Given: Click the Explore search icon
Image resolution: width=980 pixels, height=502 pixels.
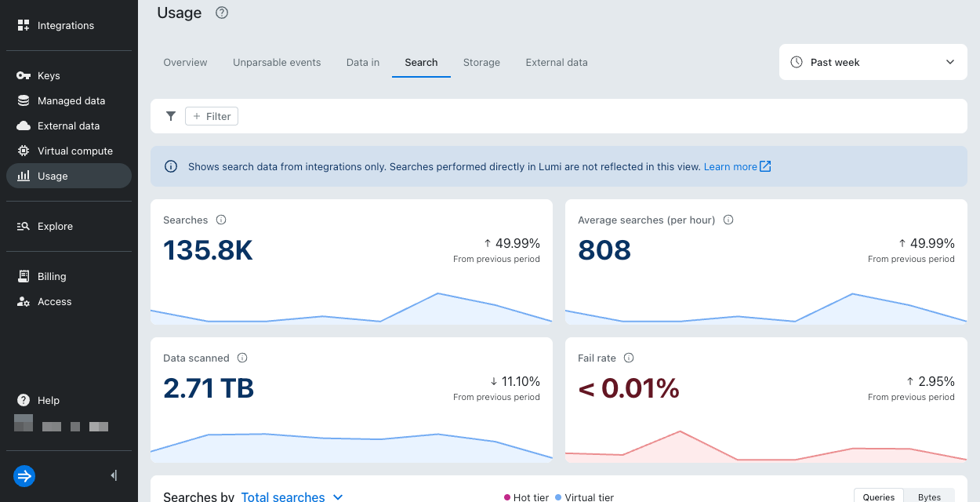Looking at the screenshot, I should [x=24, y=226].
